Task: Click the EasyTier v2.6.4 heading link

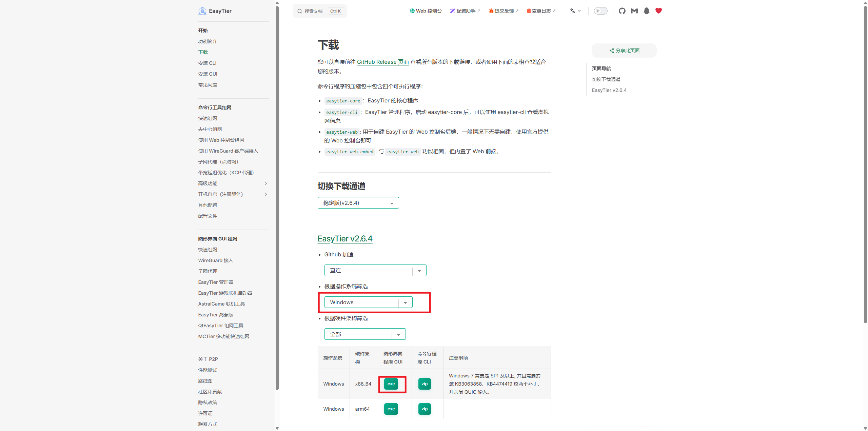Action: coord(345,239)
